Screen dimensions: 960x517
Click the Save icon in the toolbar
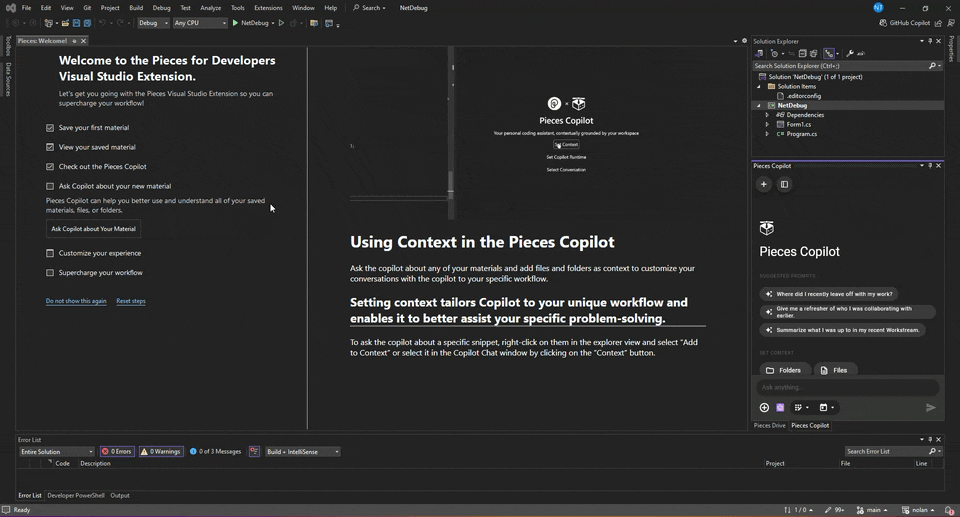click(x=77, y=23)
